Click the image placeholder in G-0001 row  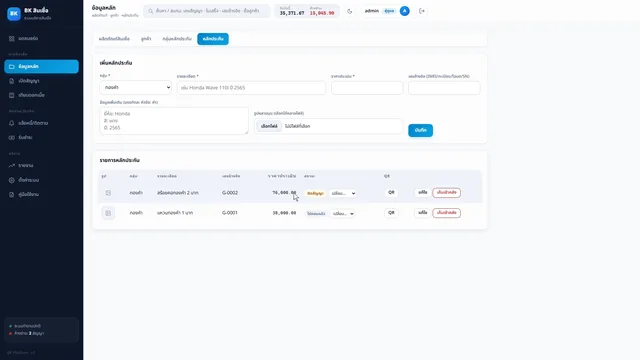click(x=108, y=213)
